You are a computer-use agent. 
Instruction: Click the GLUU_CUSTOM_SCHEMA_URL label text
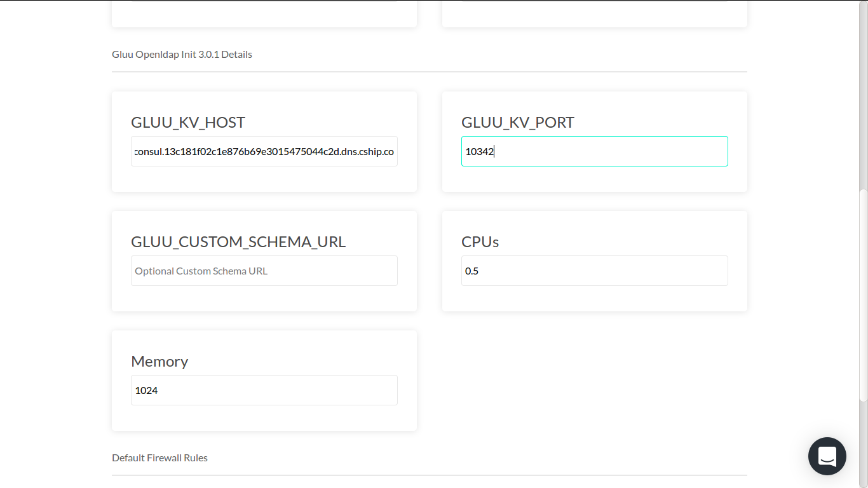point(238,242)
